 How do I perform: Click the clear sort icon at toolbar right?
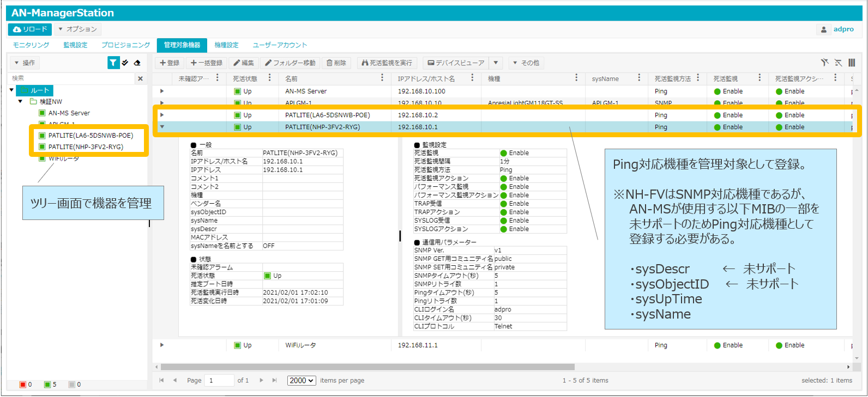(838, 63)
